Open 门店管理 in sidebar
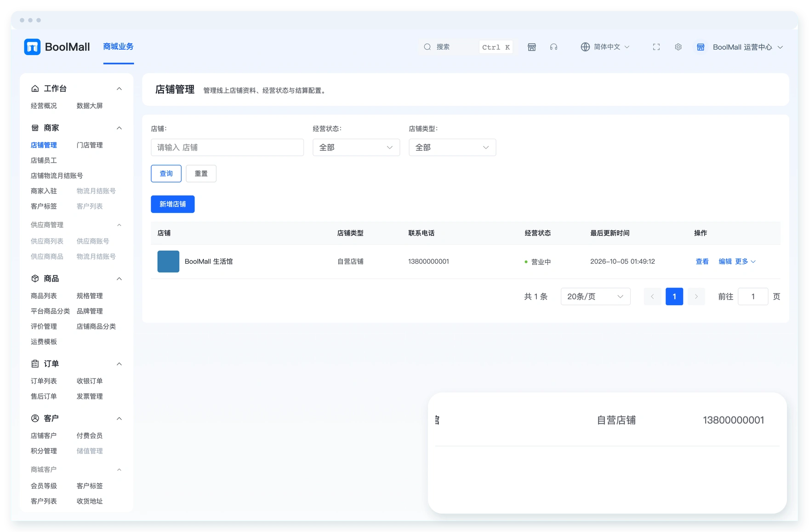809x532 pixels. [x=90, y=145]
